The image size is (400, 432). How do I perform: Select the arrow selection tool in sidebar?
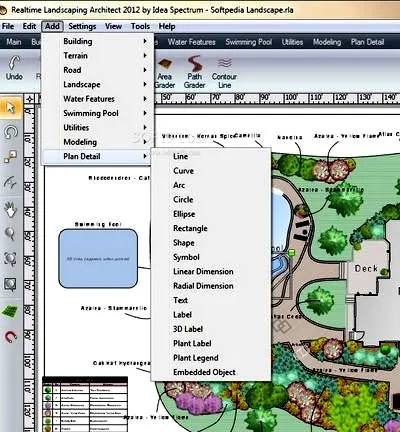(10, 107)
